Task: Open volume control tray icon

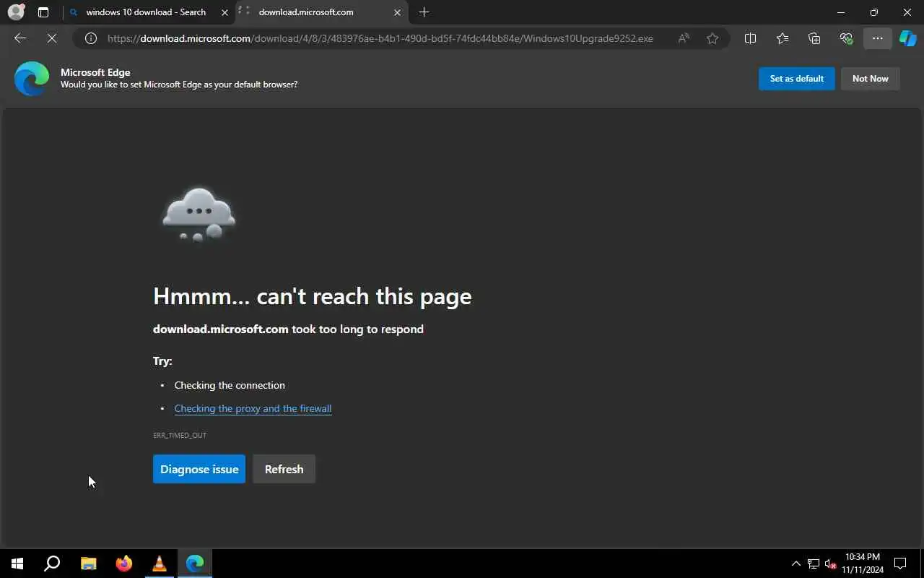Action: tap(830, 564)
